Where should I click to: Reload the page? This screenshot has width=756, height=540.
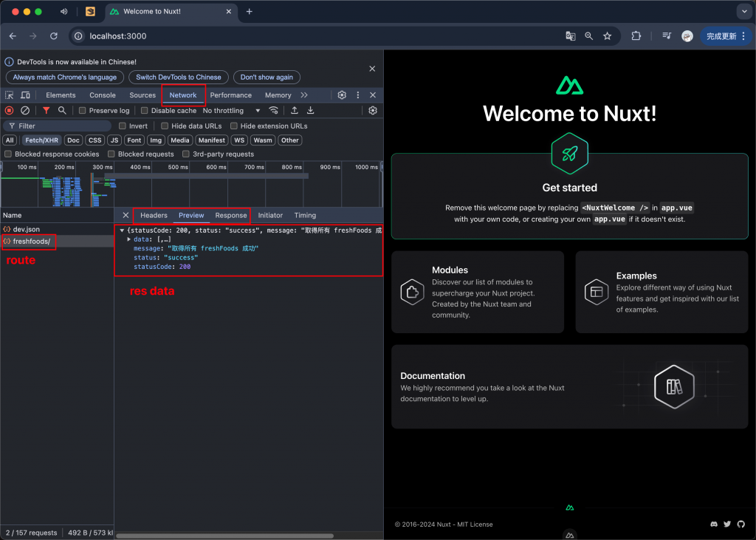pos(54,36)
